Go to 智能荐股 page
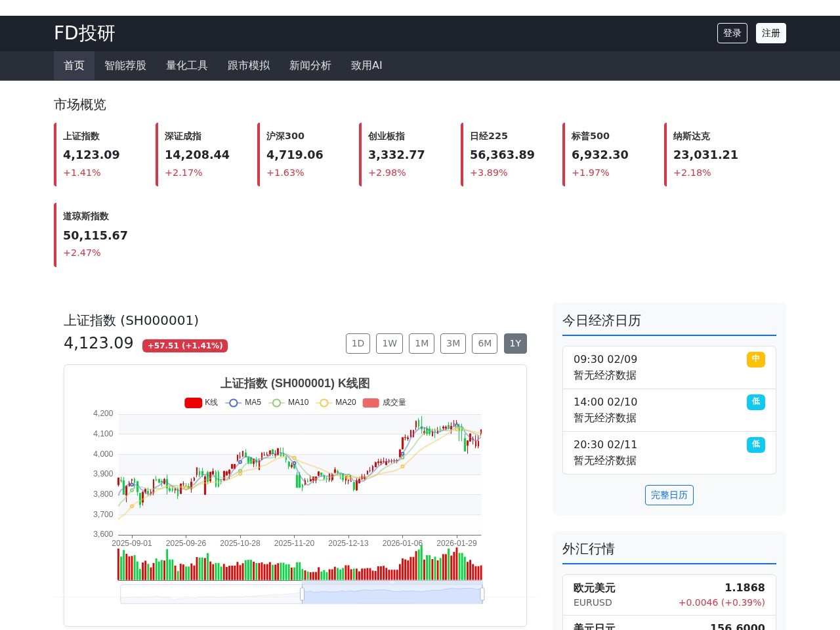Image resolution: width=840 pixels, height=630 pixels. [x=125, y=66]
